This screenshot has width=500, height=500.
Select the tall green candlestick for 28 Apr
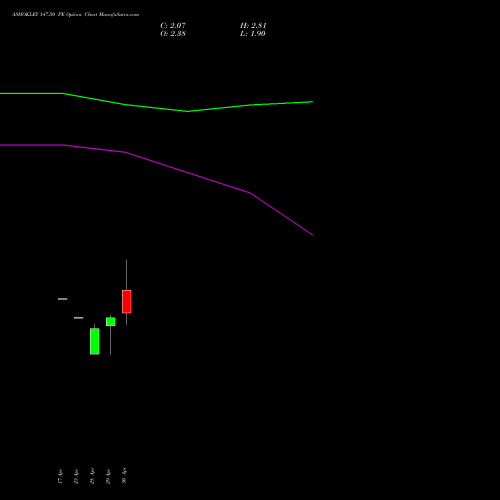[95, 341]
